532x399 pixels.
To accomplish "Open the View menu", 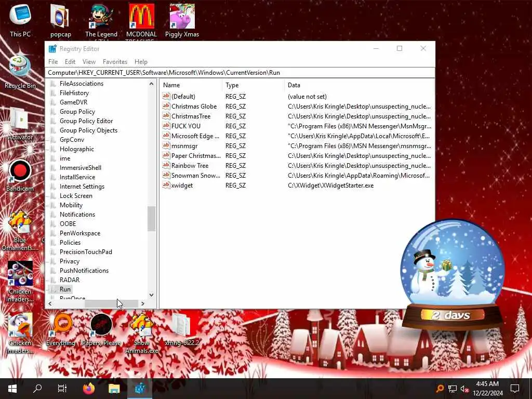I will [x=89, y=62].
